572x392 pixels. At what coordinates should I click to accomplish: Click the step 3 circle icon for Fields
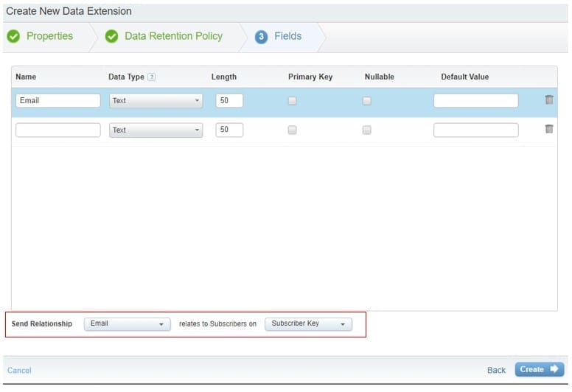pos(261,37)
